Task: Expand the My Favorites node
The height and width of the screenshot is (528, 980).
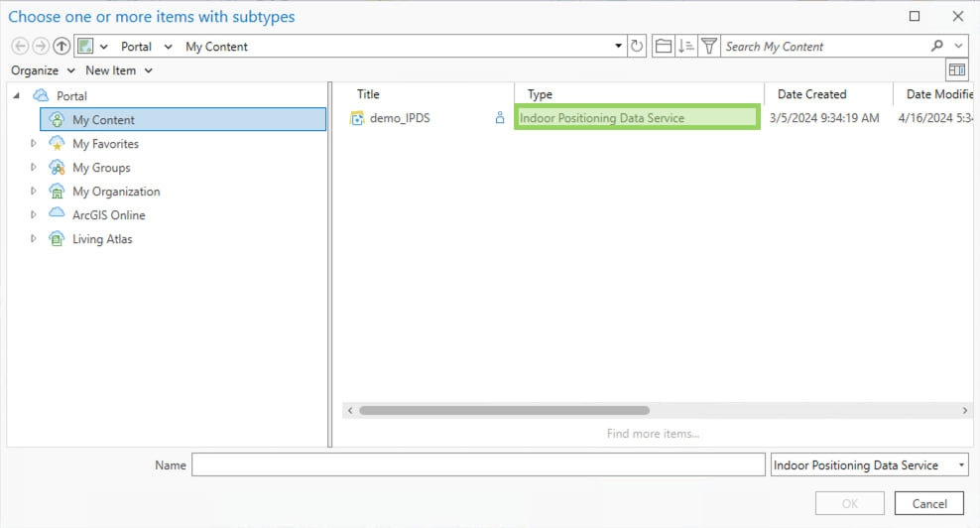Action: [x=33, y=143]
